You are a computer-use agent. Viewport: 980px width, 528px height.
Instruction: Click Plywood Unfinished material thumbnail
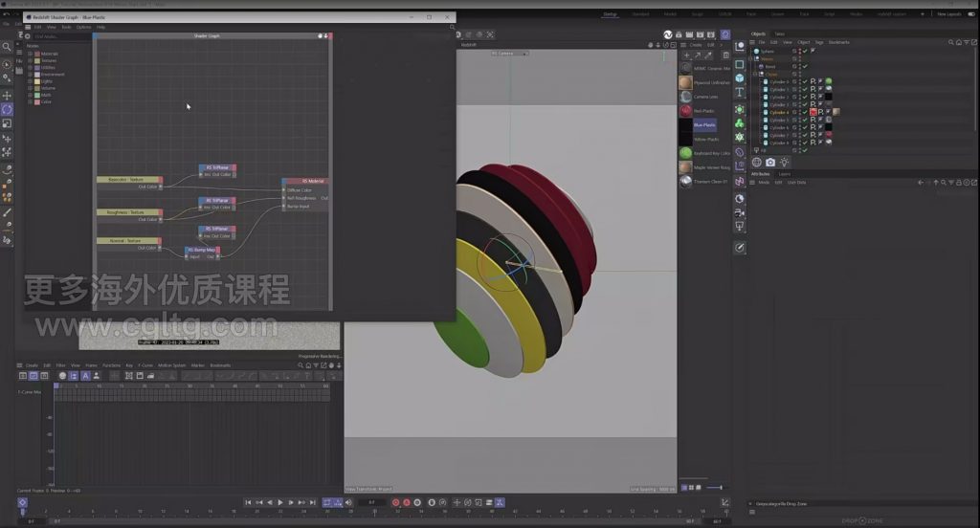click(685, 82)
